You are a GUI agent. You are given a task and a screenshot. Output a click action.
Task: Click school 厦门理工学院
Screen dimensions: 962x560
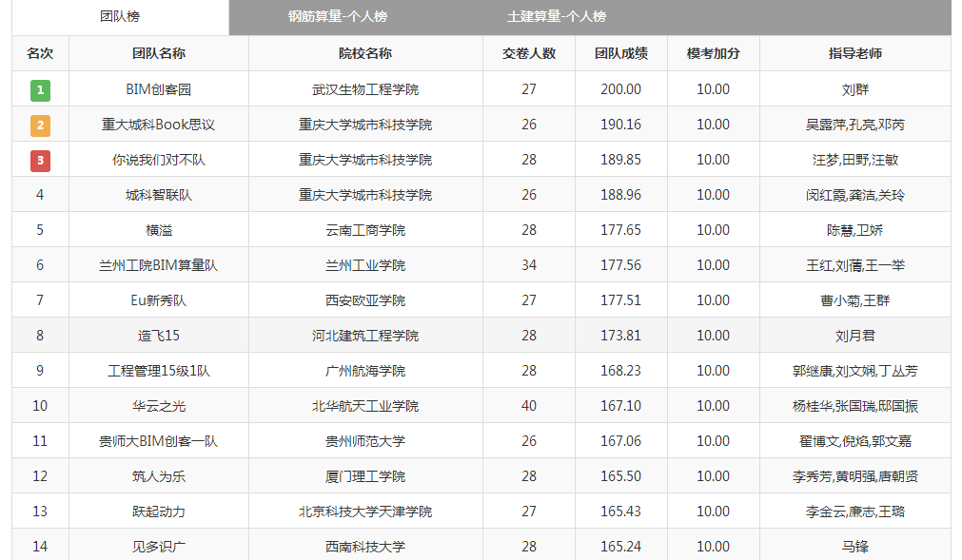(x=365, y=476)
